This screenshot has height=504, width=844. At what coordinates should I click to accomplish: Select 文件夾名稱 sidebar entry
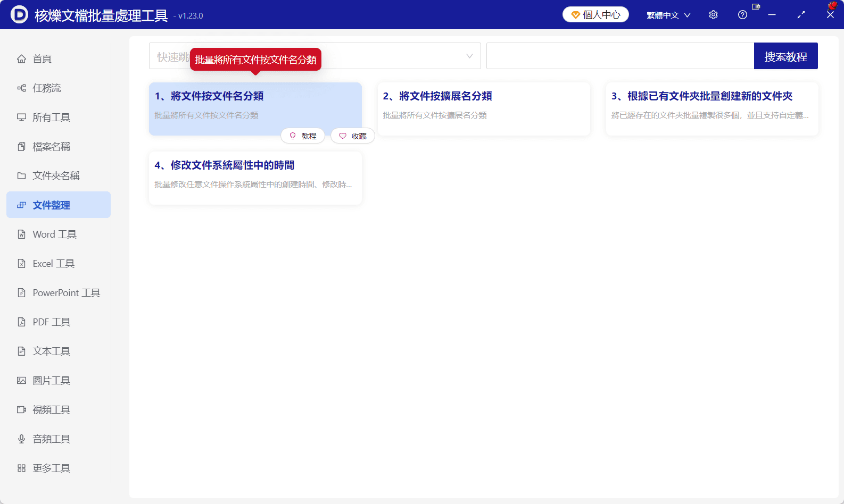tap(59, 175)
